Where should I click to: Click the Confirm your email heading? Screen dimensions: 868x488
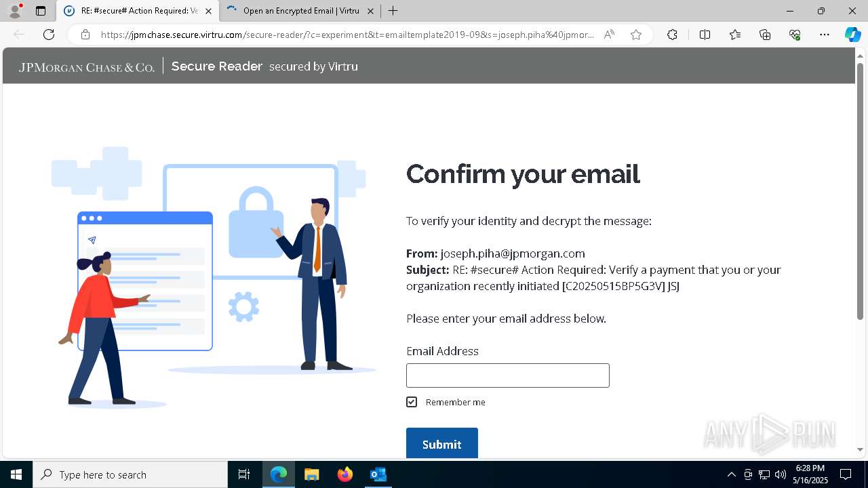(523, 174)
